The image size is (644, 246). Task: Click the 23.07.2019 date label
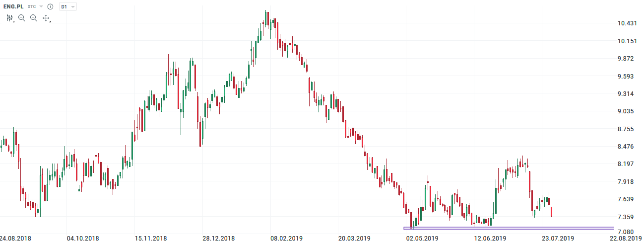pos(557,239)
